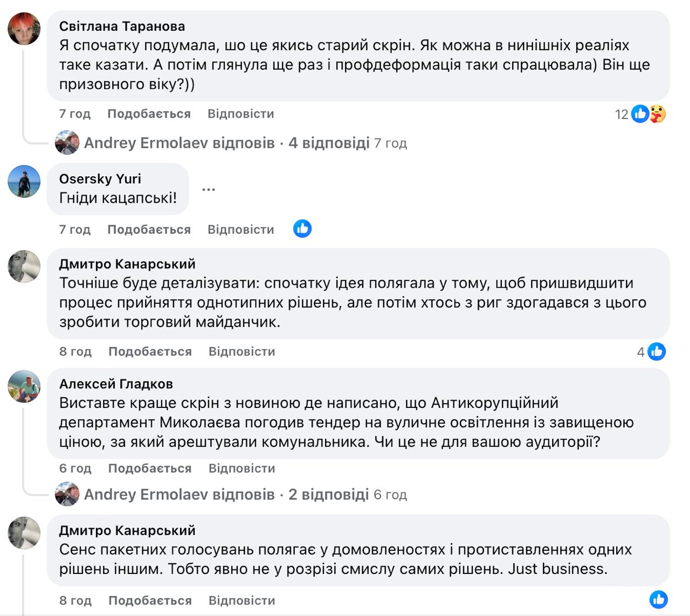Expand the 2 replies under Алексей Гладков's comment

[328, 494]
